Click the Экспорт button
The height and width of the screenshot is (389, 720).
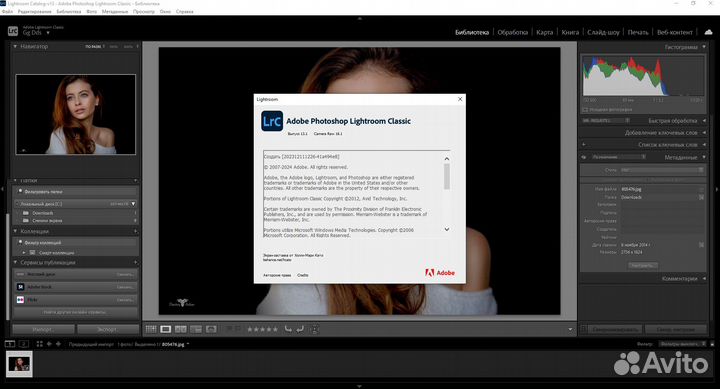click(x=107, y=329)
